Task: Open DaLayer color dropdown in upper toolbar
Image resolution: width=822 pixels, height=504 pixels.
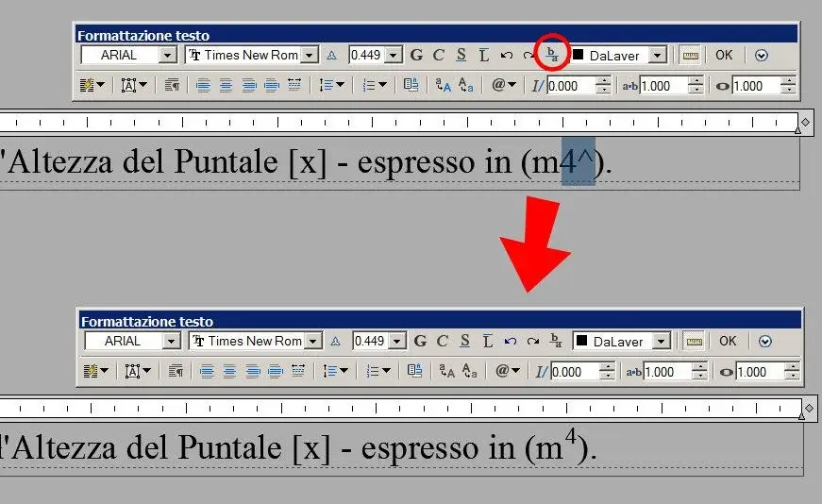Action: (x=658, y=55)
